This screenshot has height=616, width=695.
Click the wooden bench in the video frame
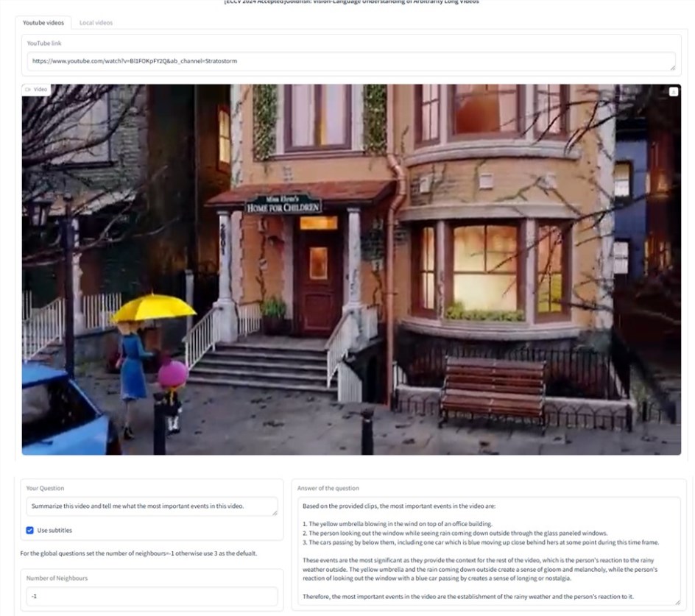point(492,386)
